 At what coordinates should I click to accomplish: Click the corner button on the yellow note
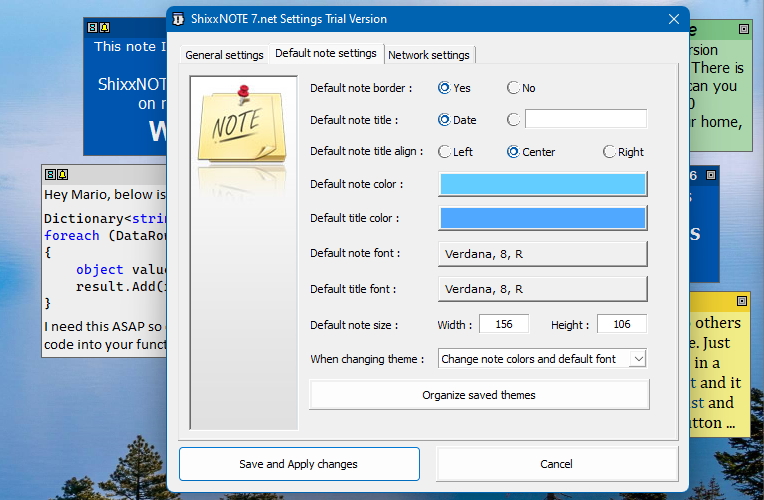741,300
